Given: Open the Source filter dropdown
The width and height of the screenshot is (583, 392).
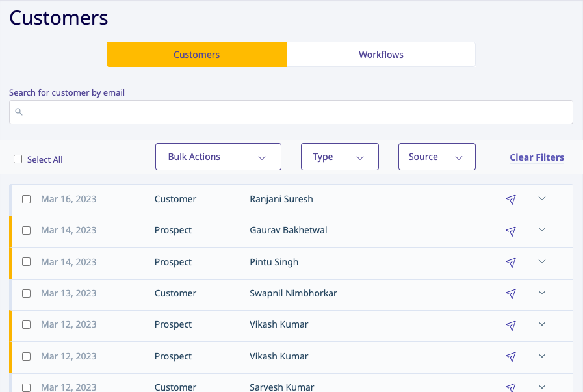Looking at the screenshot, I should click(436, 157).
